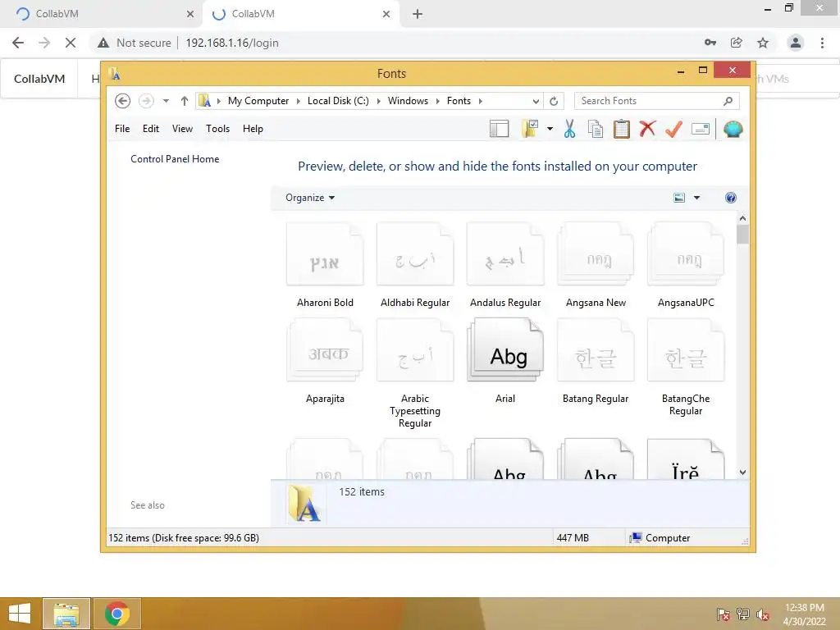
Task: Select My Computer in the address breadcrumb
Action: click(x=258, y=101)
